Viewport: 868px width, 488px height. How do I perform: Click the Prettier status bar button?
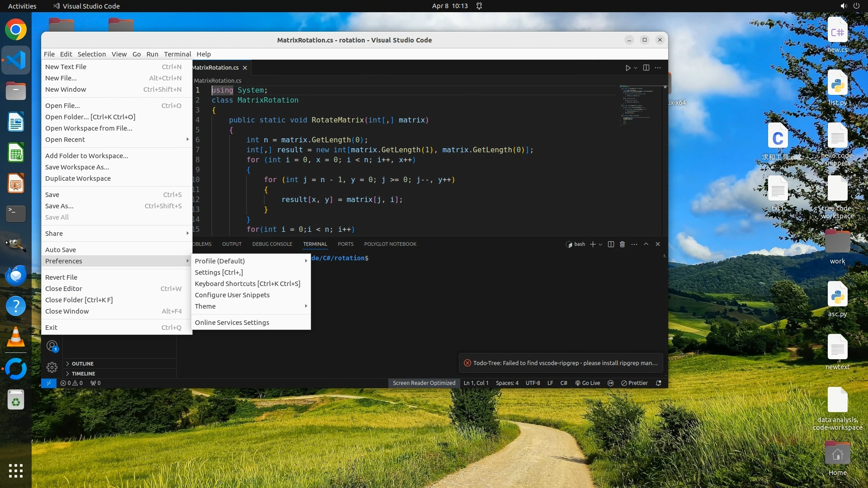[x=635, y=383]
